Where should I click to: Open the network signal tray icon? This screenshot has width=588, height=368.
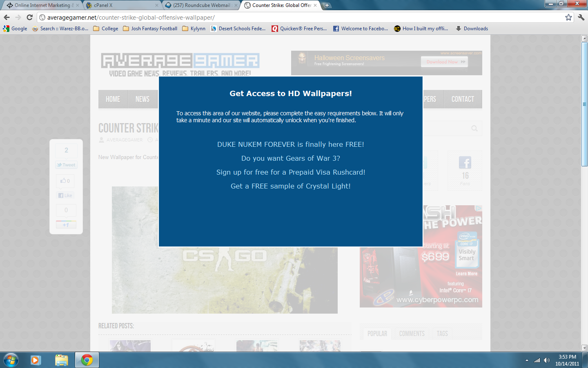(x=537, y=360)
